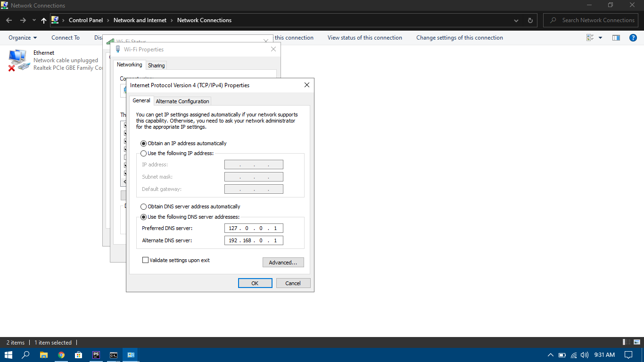Refresh the Network Connections view
644x362 pixels.
[530, 20]
